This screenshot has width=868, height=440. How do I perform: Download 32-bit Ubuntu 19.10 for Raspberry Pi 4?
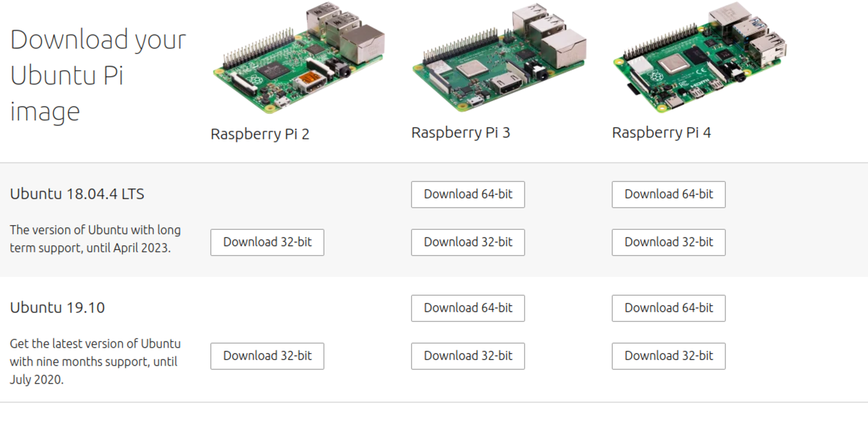[x=668, y=356]
